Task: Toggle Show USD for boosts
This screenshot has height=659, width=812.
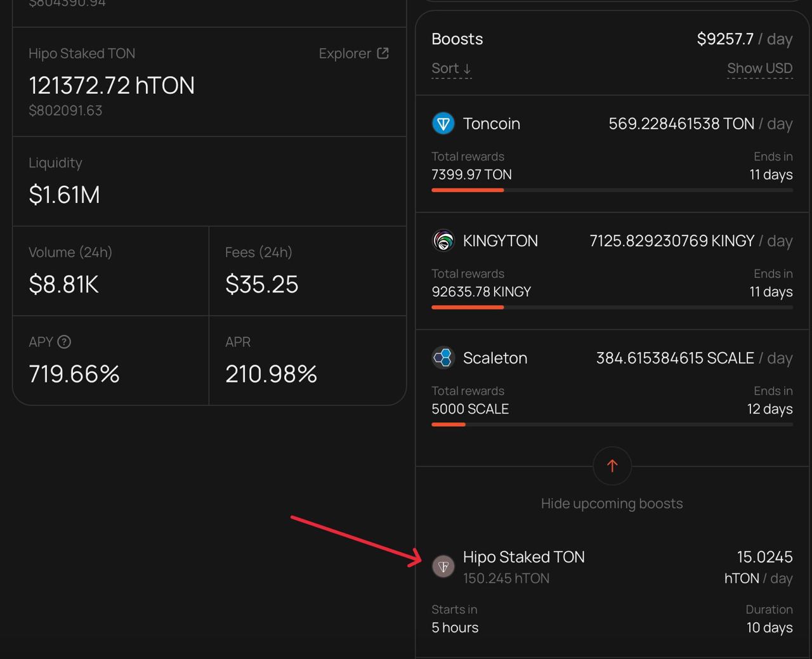Action: (760, 69)
